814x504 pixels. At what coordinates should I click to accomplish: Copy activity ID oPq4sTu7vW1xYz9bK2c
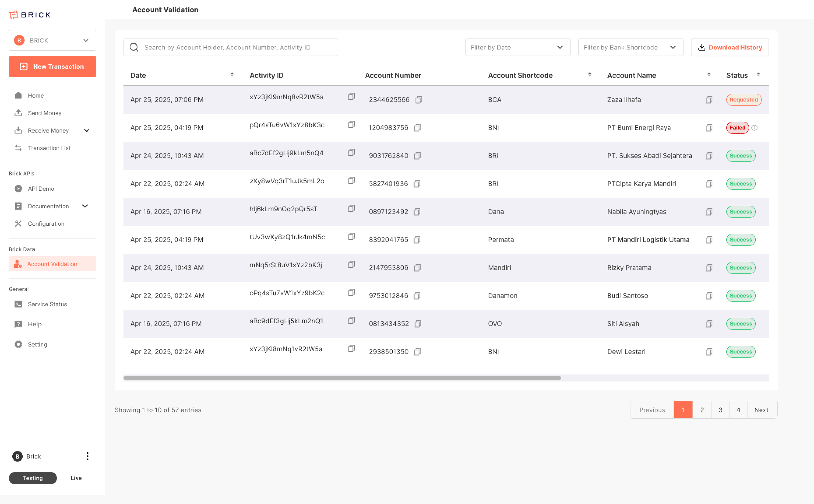point(351,293)
